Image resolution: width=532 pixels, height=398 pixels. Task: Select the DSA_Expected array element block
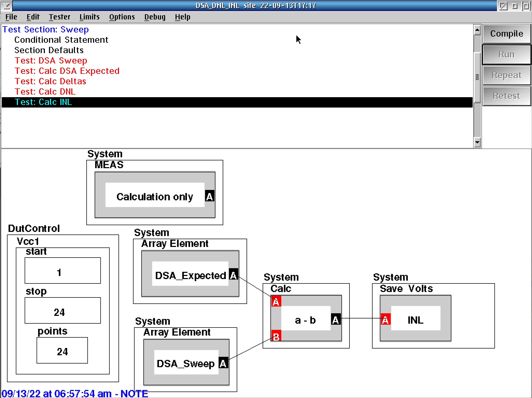[190, 274]
